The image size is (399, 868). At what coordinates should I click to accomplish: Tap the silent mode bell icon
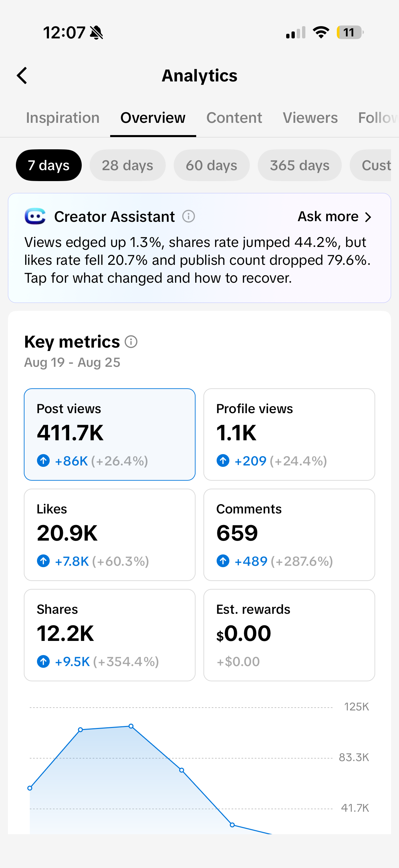click(97, 33)
